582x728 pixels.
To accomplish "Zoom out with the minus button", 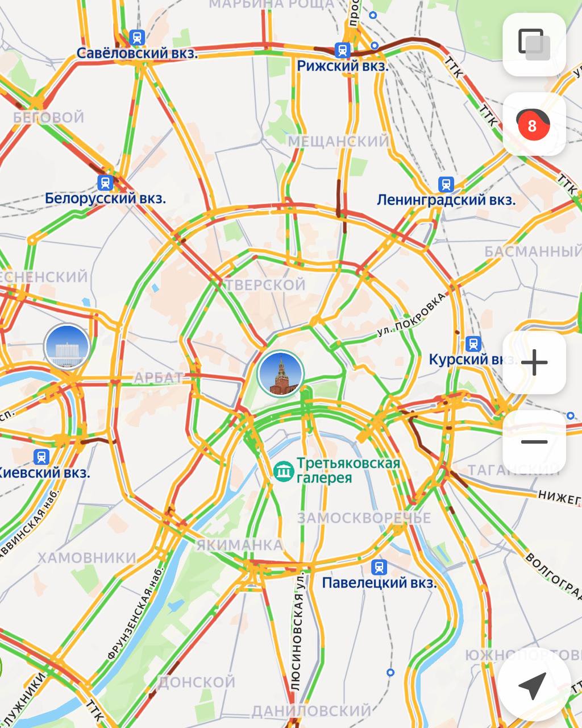I will pos(534,442).
